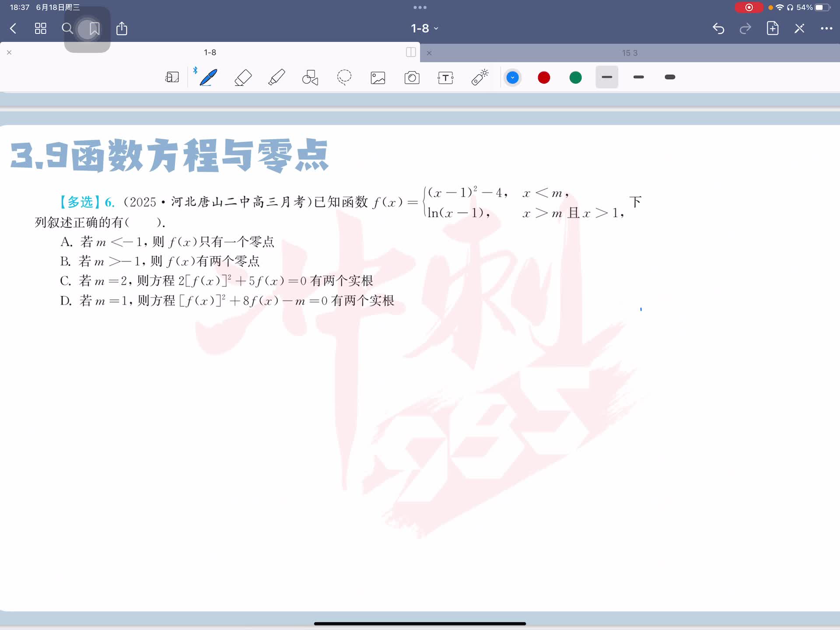840x630 pixels.
Task: Pick the red pen color
Action: pyautogui.click(x=544, y=77)
